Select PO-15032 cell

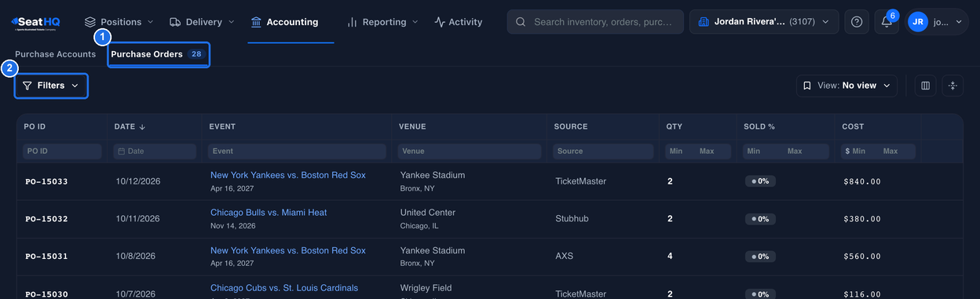46,219
